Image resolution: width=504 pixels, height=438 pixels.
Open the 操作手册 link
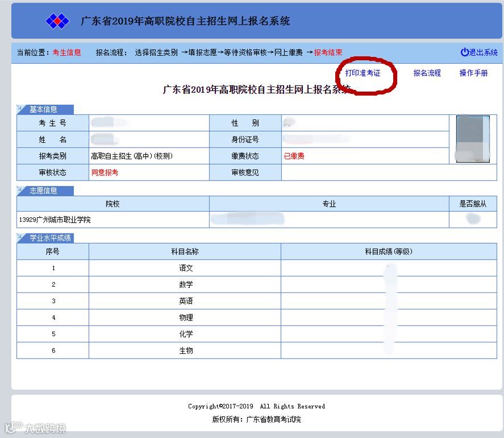coord(473,73)
